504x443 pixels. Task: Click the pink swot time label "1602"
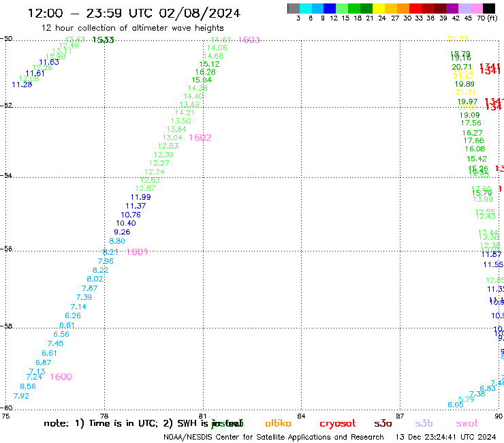(x=200, y=138)
